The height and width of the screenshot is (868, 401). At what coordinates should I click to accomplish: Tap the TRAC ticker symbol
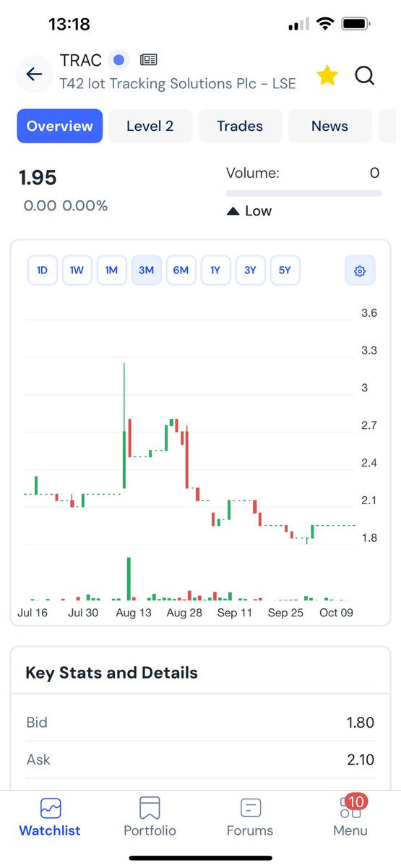(81, 60)
